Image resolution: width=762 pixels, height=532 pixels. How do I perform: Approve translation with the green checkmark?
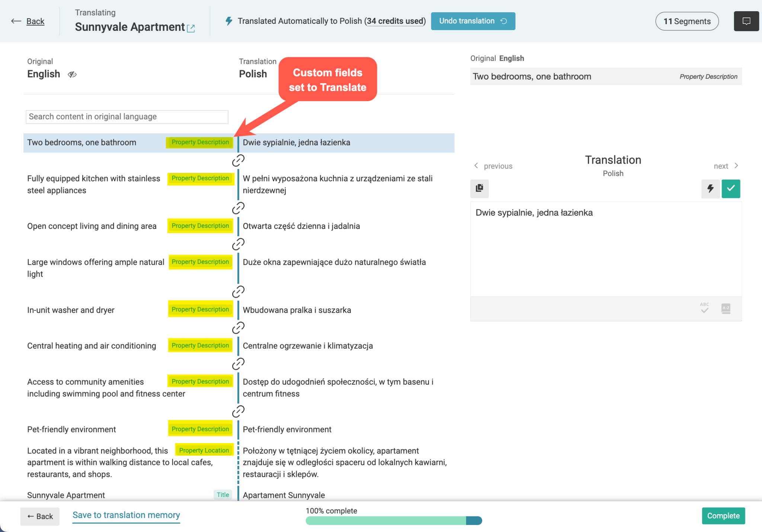click(730, 188)
